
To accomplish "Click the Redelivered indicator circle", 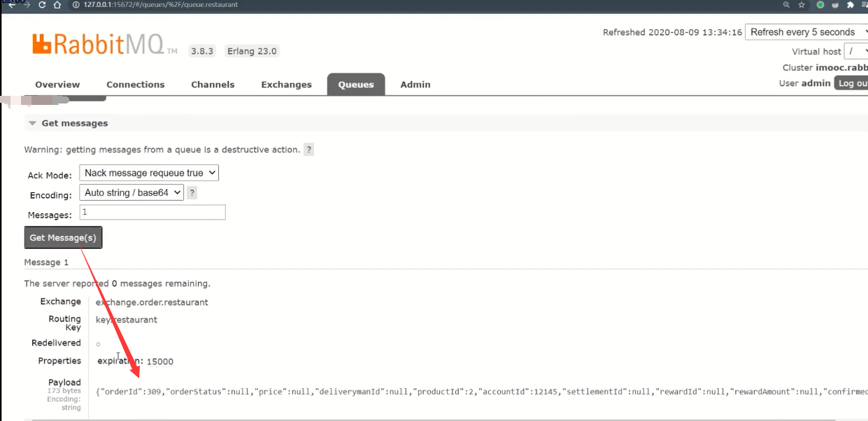I will [x=98, y=344].
